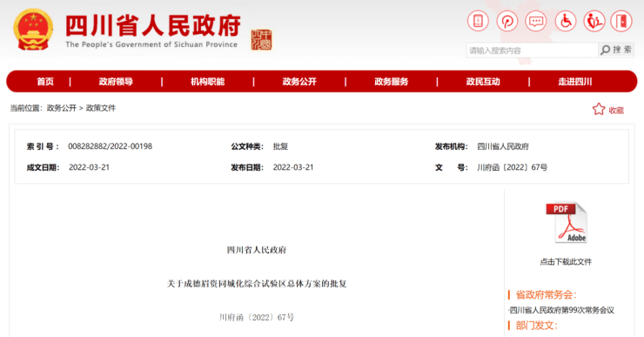This screenshot has height=337, width=644.
Task: Click the red Sichuan seal logo
Action: point(261,40)
